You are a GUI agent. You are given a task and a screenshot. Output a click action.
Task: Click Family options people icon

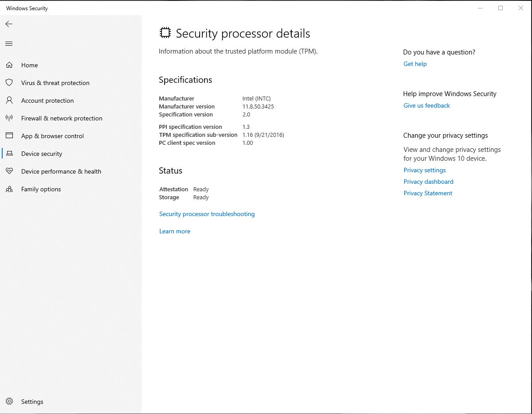click(x=9, y=189)
